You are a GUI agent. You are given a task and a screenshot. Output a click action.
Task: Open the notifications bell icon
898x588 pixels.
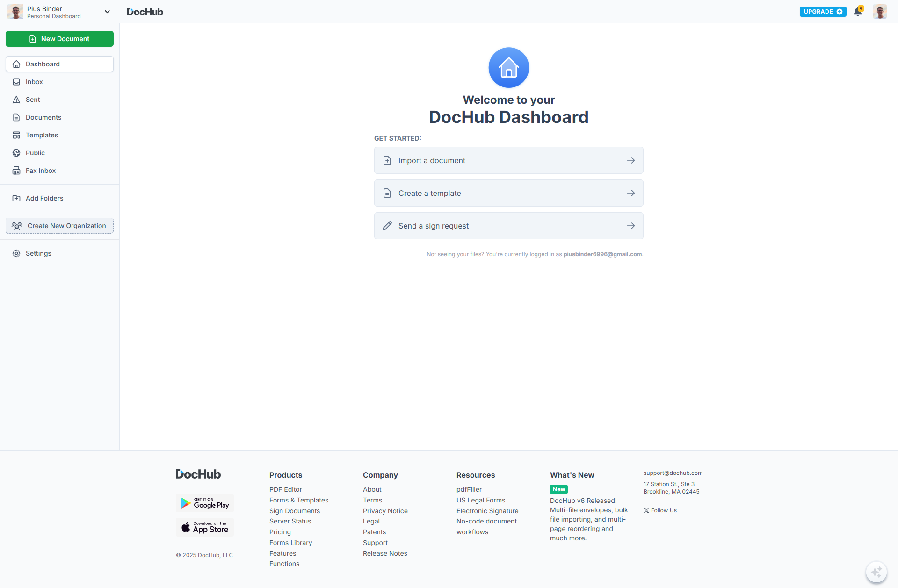857,12
